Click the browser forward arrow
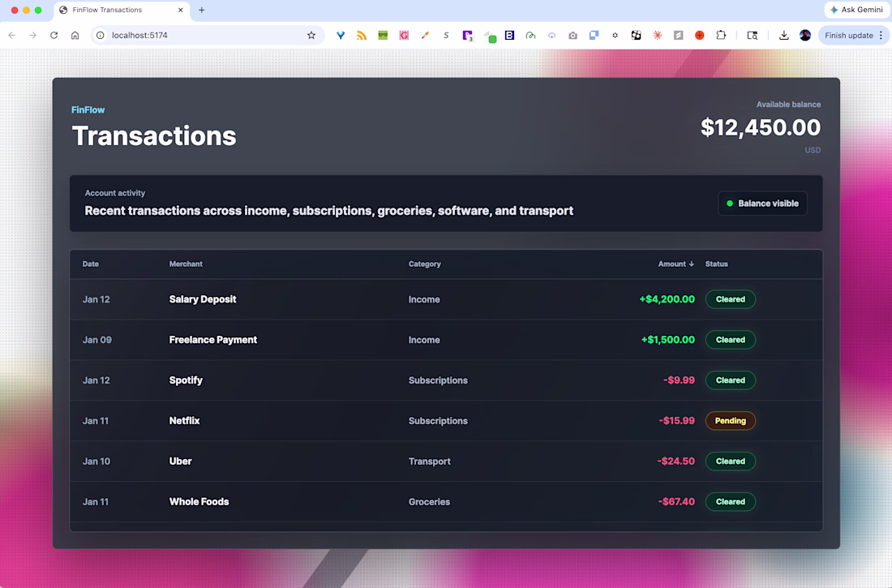The image size is (892, 588). point(33,36)
